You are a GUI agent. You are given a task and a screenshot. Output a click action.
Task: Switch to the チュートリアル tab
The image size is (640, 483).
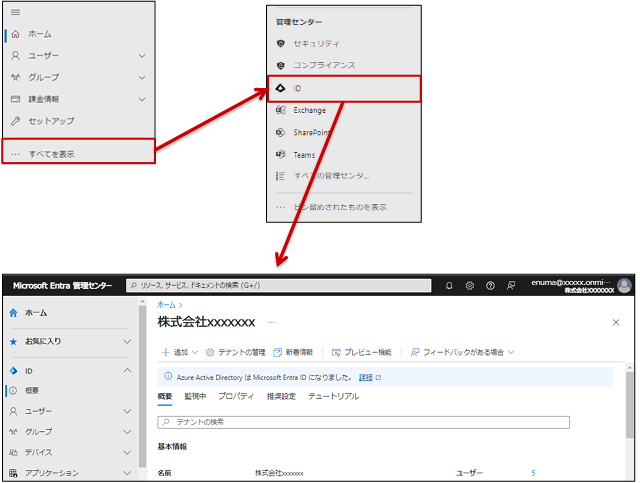pos(333,396)
